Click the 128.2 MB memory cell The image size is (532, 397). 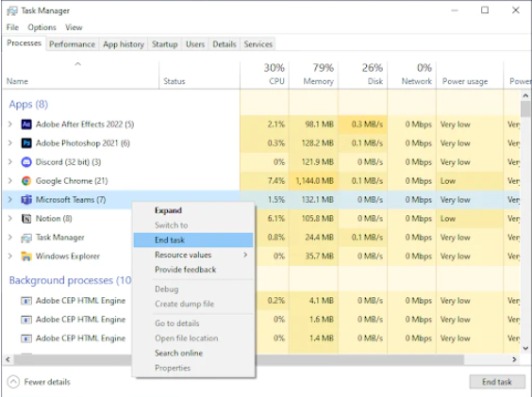pos(313,143)
